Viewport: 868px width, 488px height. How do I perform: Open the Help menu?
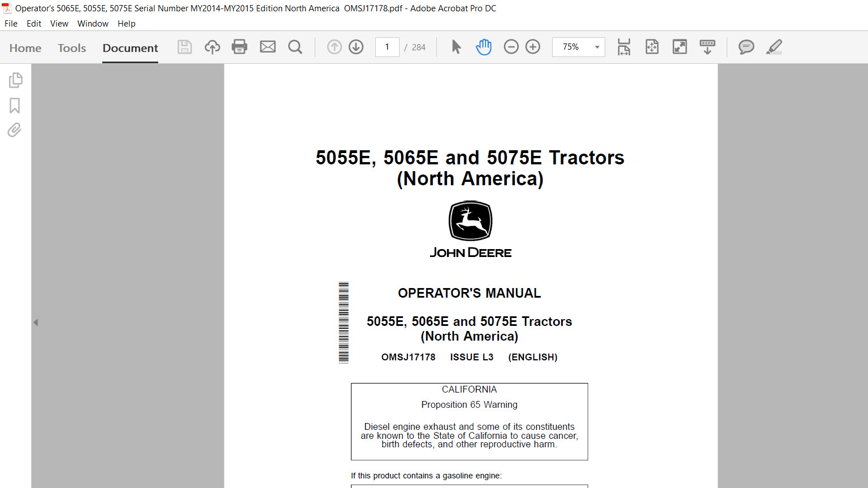[x=127, y=24]
